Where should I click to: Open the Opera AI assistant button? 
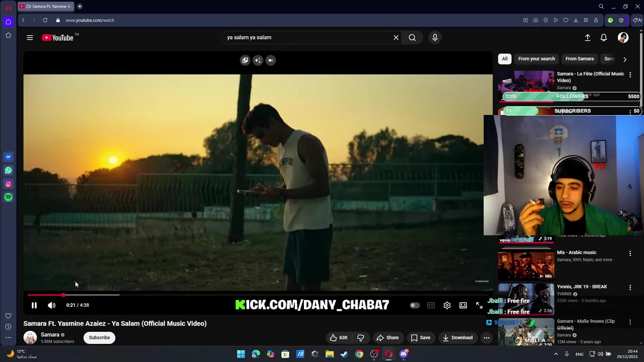pyautogui.click(x=637, y=20)
